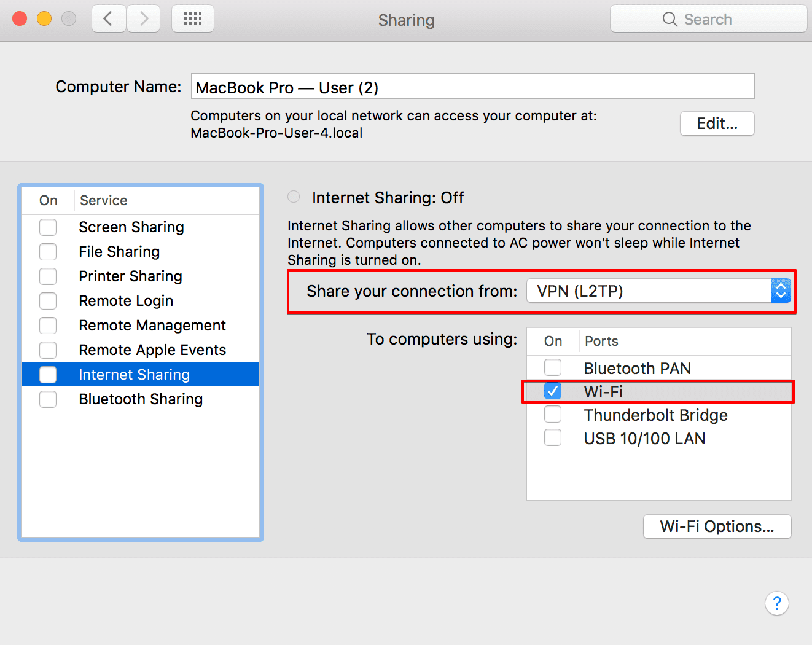This screenshot has height=645, width=812.
Task: Click the Edit… button
Action: pyautogui.click(x=717, y=123)
